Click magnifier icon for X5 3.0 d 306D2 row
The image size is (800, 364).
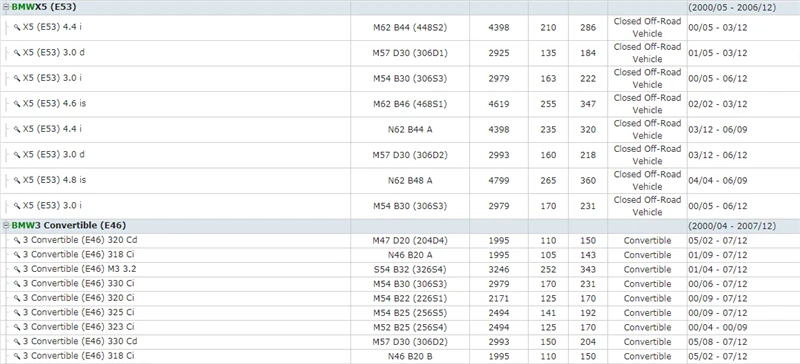click(17, 155)
